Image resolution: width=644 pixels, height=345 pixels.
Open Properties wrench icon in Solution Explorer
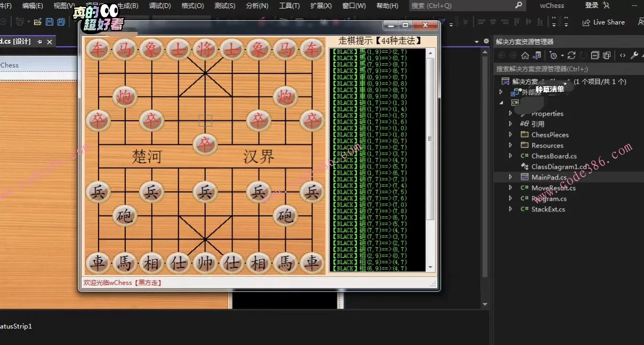[634, 55]
